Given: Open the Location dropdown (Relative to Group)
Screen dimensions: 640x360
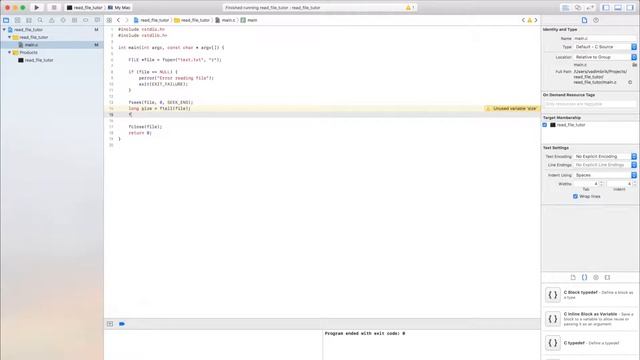Looking at the screenshot, I should pos(605,57).
